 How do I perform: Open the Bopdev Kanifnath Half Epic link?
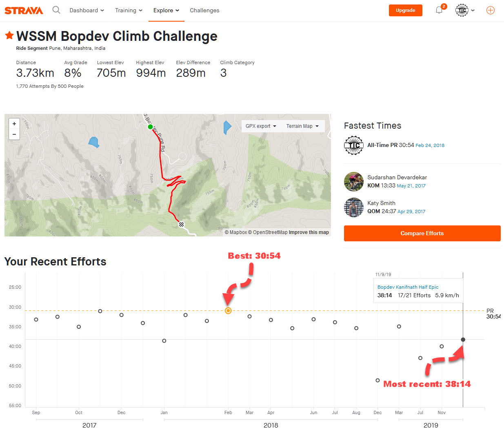408,287
